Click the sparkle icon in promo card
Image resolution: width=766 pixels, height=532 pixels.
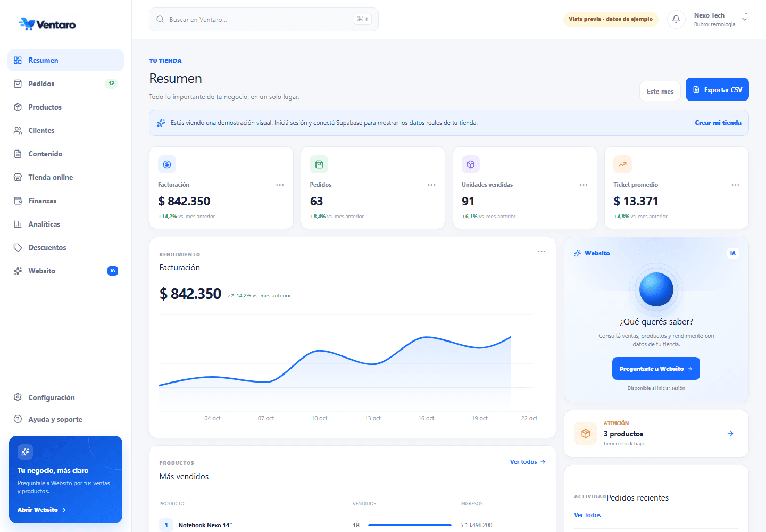coord(25,452)
